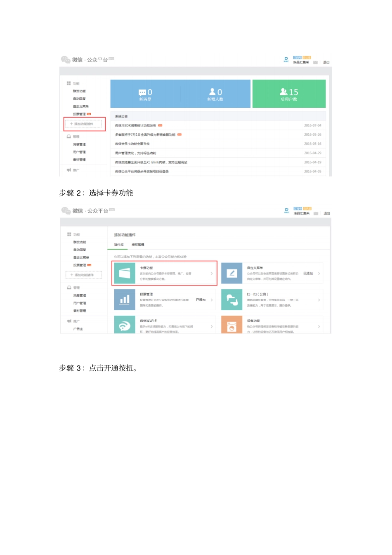Screen dimensions: 392x555
Task: Open announcement 微信会员卡功能全面升级
Action: point(132,144)
